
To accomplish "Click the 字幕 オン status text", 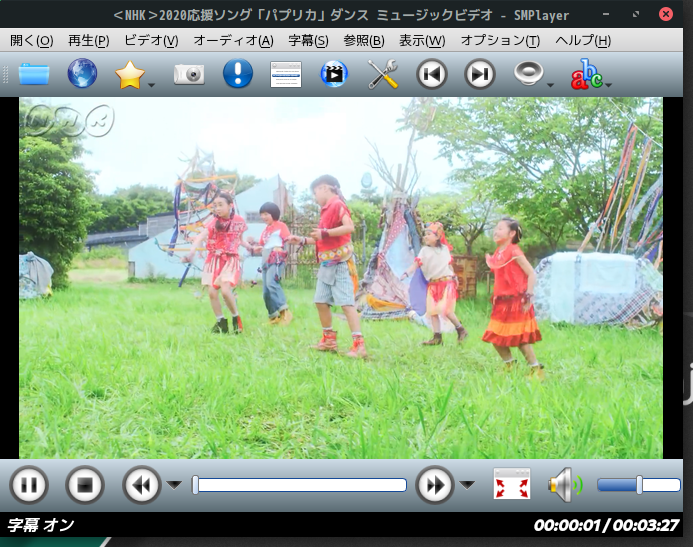I will [x=41, y=525].
